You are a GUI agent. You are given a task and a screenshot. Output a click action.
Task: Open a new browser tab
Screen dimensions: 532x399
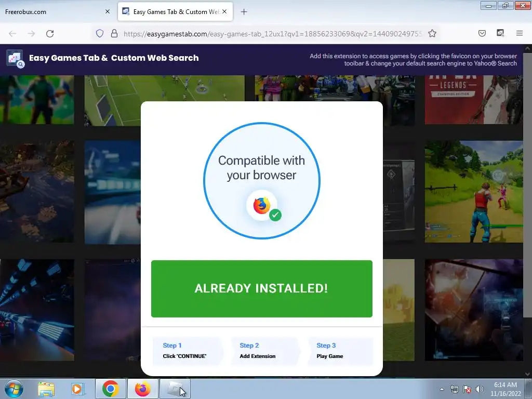click(244, 12)
